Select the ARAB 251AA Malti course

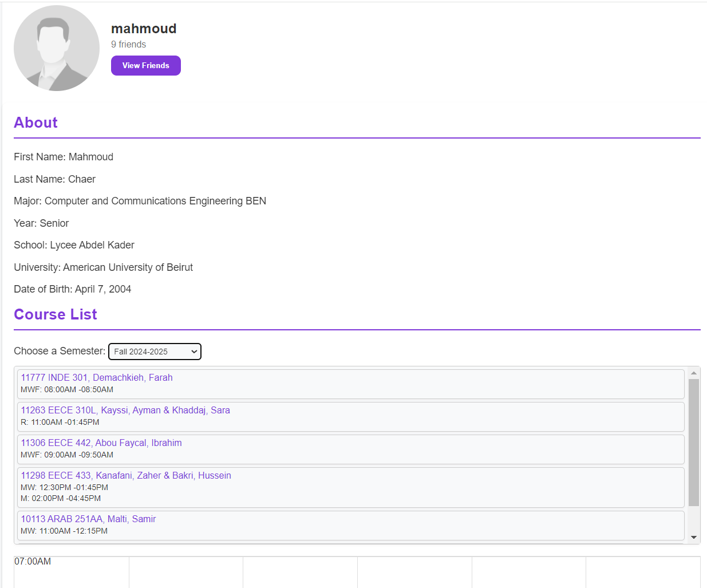[88, 519]
